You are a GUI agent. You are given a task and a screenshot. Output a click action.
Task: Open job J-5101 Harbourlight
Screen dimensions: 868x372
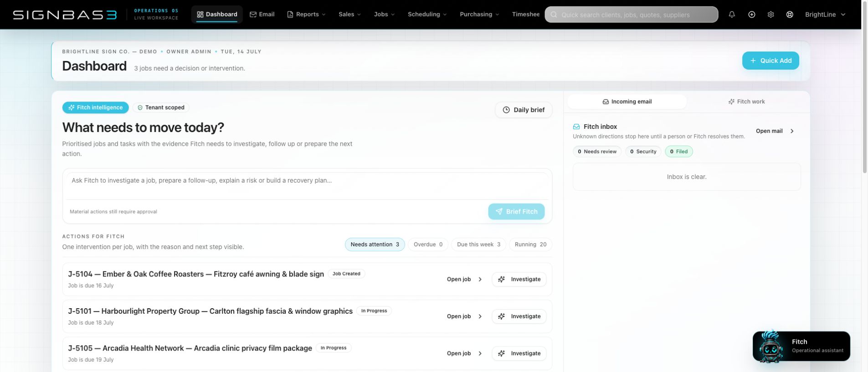click(x=464, y=316)
